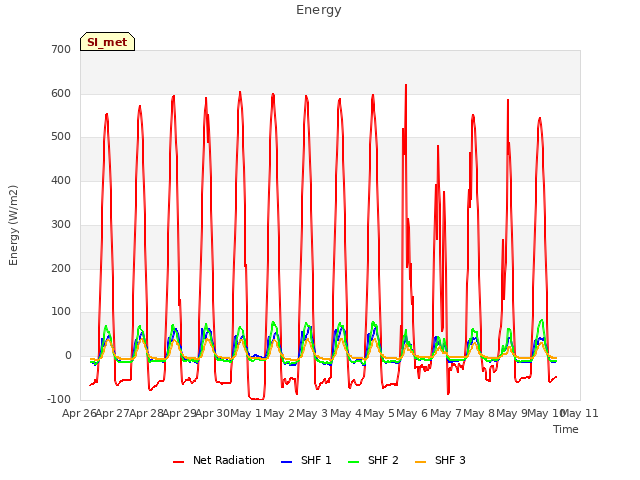The height and width of the screenshot is (480, 640).
Task: Click the 500 y-axis tick label
Action: (x=61, y=137)
